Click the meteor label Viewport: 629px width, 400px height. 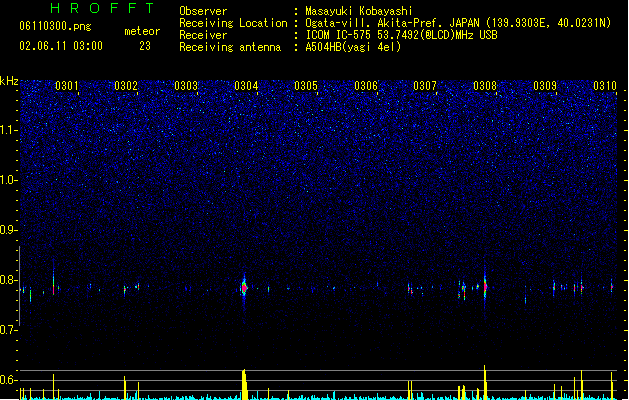click(142, 31)
